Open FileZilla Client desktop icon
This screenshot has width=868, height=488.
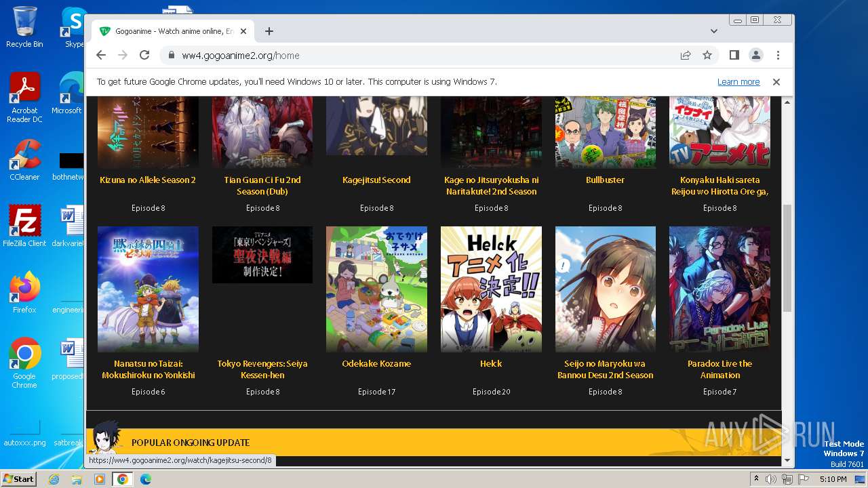[x=24, y=226]
